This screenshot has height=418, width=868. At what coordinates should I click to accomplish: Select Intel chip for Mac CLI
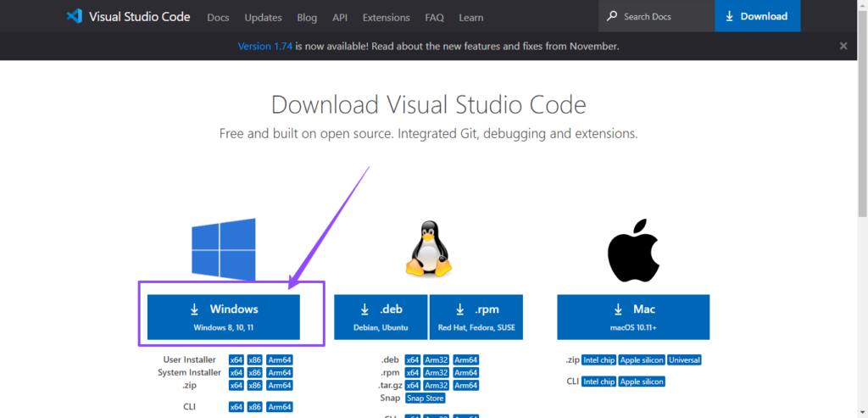tap(599, 382)
